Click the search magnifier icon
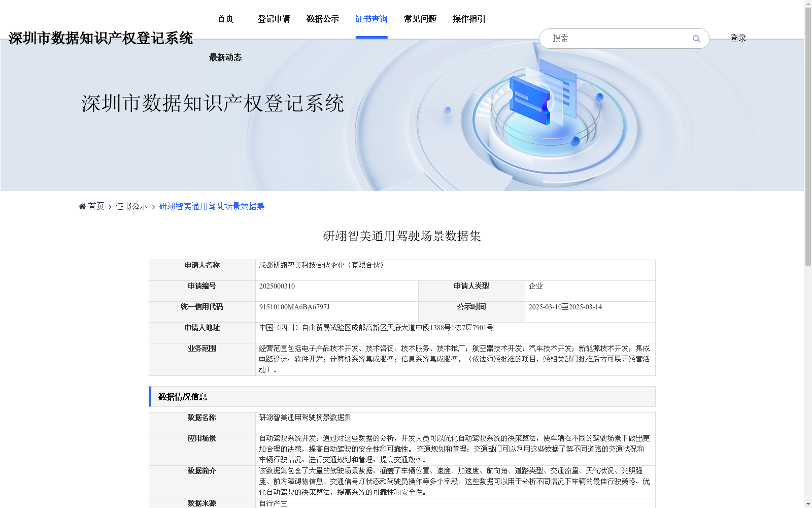Image resolution: width=812 pixels, height=508 pixels. pos(696,39)
